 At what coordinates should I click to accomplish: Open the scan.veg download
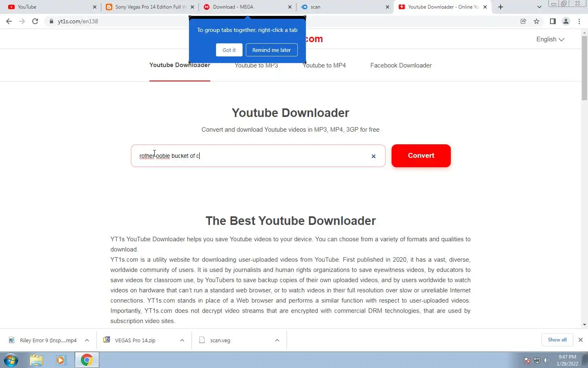tap(215, 340)
